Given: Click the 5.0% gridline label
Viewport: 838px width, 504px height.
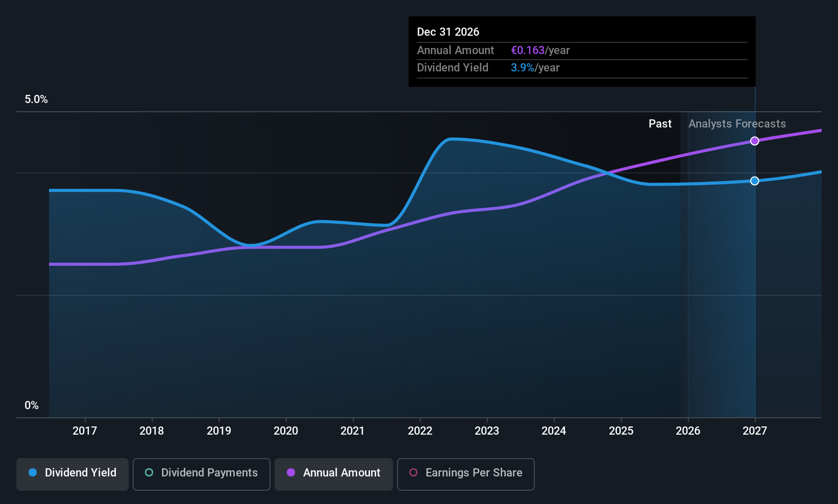Looking at the screenshot, I should 36,99.
